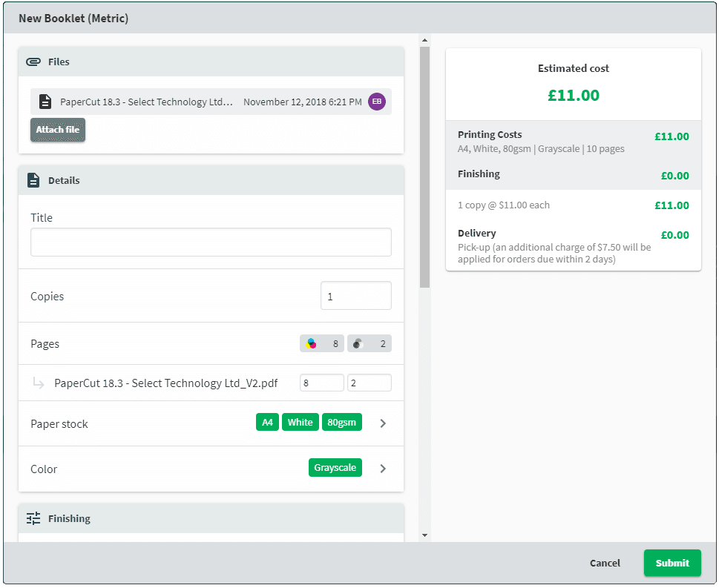Click the Printing Costs £11.00 amount
719x588 pixels.
(672, 136)
